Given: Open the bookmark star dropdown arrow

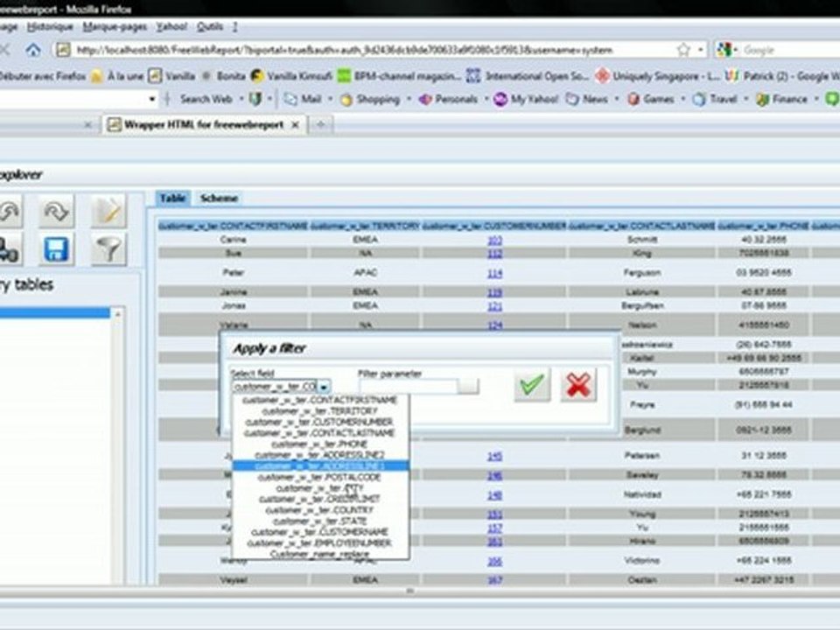Looking at the screenshot, I should point(700,50).
